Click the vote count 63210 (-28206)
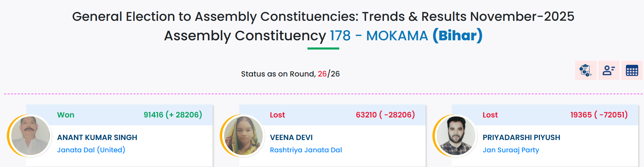 tap(385, 115)
